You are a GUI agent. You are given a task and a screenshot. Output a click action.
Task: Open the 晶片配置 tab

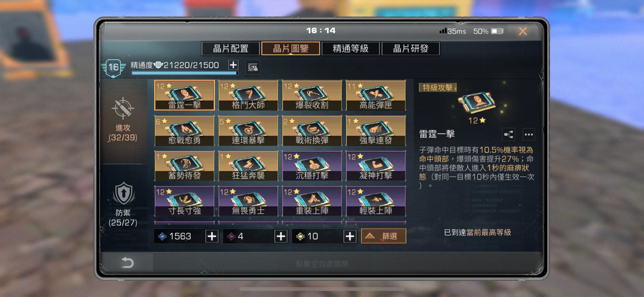(x=230, y=49)
